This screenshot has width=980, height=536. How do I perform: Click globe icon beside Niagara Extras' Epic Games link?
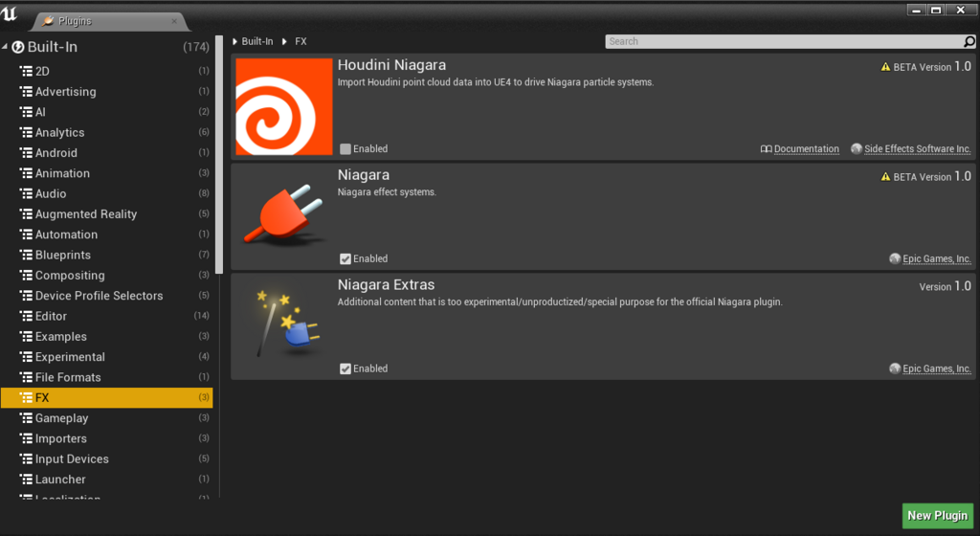(895, 368)
